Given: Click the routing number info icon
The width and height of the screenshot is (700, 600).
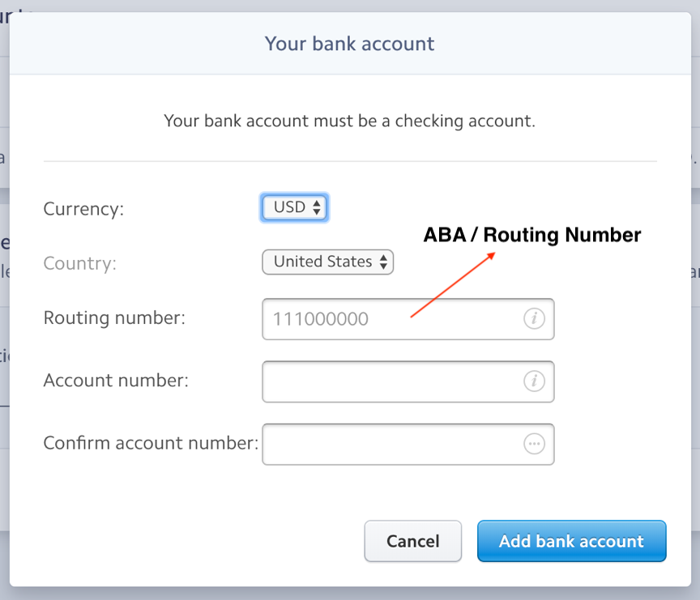Looking at the screenshot, I should 534,319.
